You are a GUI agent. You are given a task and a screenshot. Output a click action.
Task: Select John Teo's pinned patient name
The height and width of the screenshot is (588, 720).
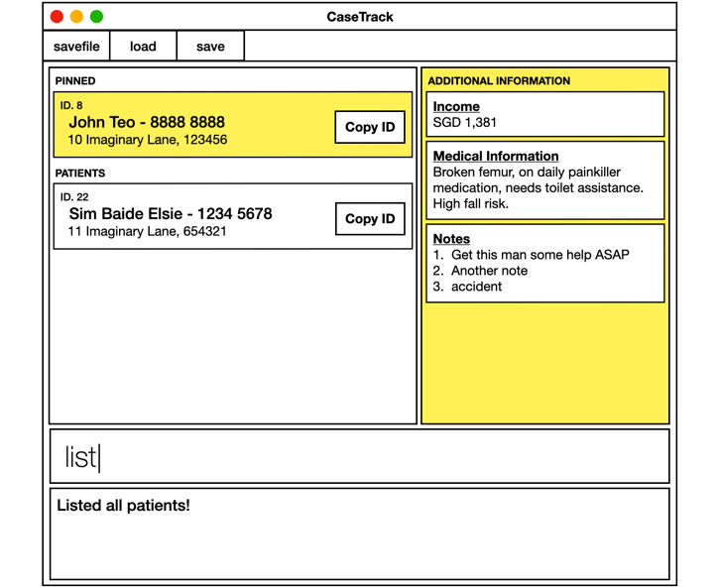(146, 122)
